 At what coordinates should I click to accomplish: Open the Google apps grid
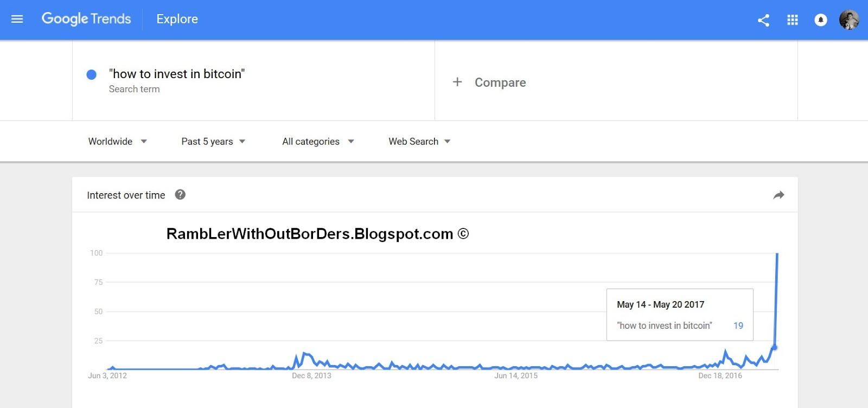point(793,20)
